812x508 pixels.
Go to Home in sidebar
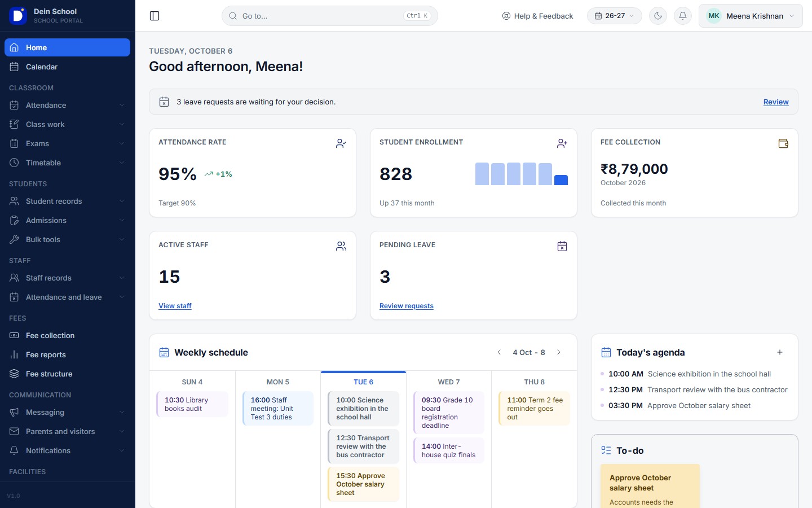click(67, 47)
